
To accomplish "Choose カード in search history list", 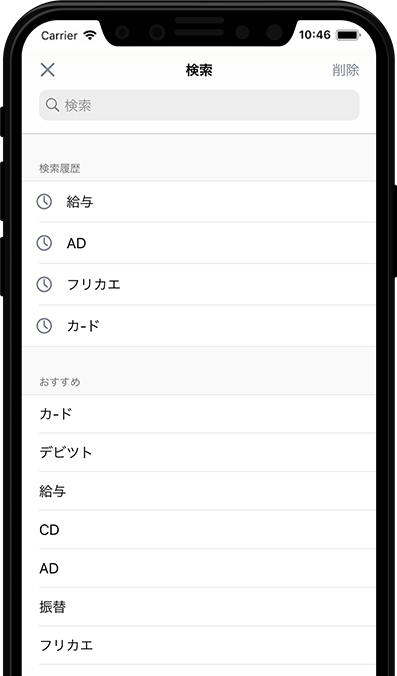I will [199, 326].
